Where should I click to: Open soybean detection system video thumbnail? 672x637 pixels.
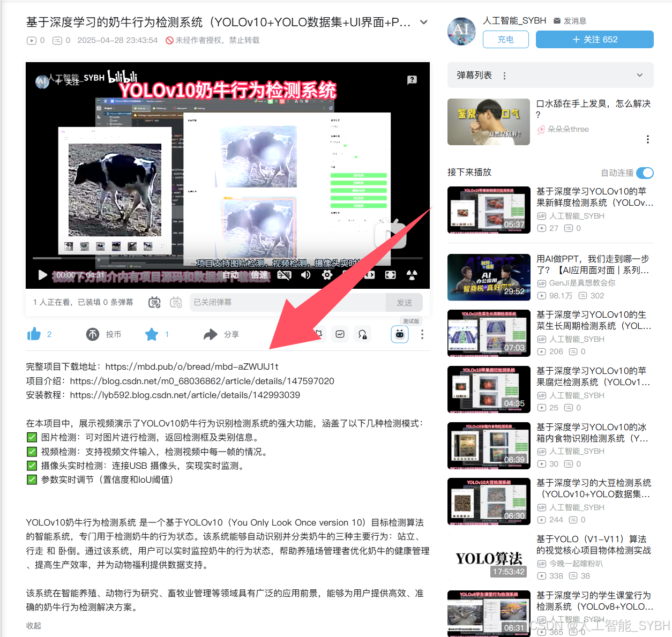[489, 501]
